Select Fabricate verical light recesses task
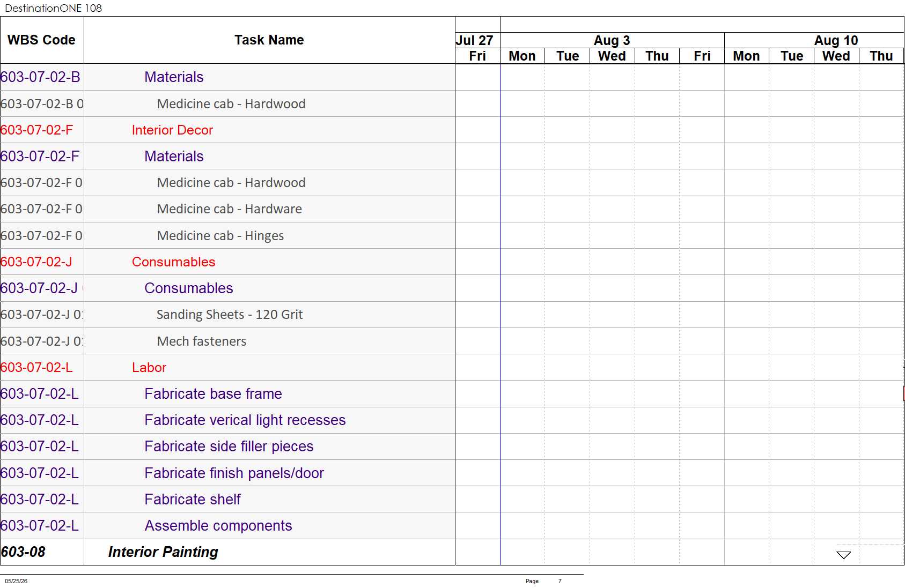The width and height of the screenshot is (905, 588). tap(245, 420)
